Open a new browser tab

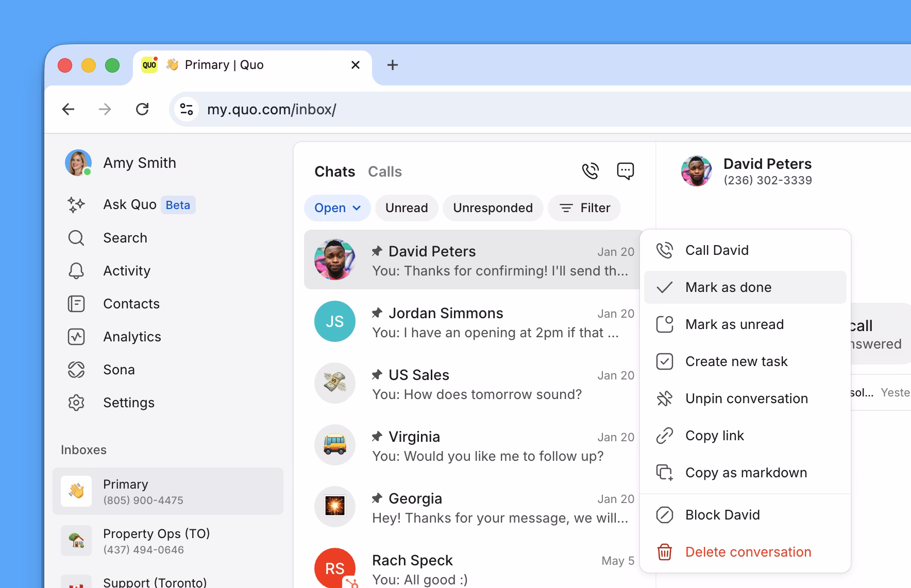393,65
